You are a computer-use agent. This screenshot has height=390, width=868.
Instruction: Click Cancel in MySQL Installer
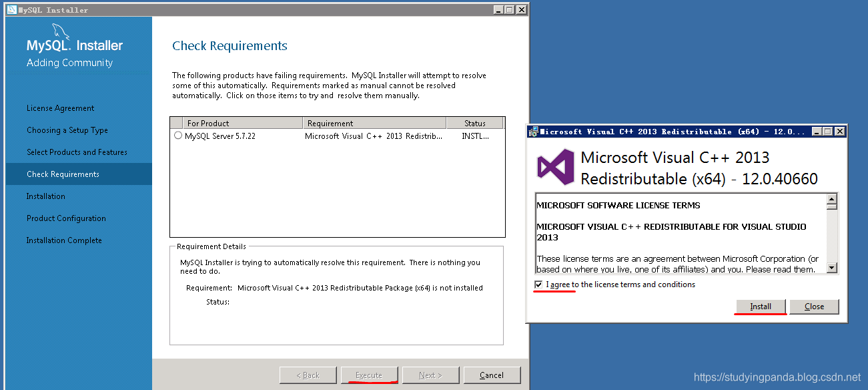[x=492, y=375]
